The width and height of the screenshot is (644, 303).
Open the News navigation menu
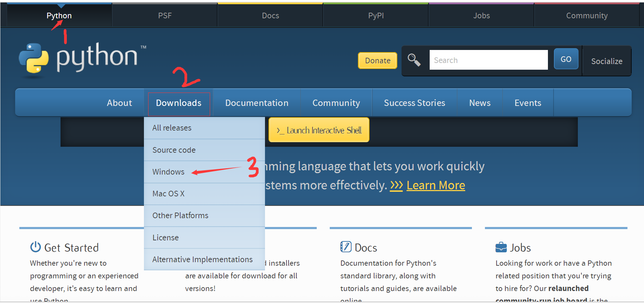pos(480,103)
